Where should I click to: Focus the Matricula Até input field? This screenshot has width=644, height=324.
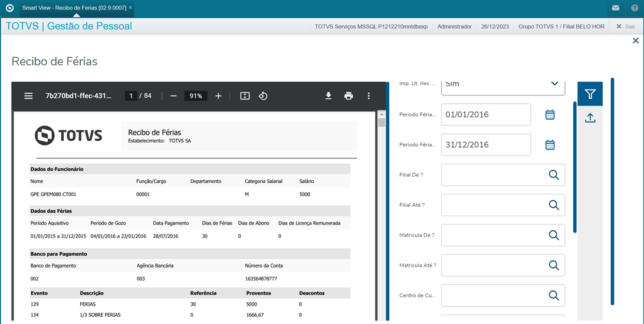click(x=502, y=265)
